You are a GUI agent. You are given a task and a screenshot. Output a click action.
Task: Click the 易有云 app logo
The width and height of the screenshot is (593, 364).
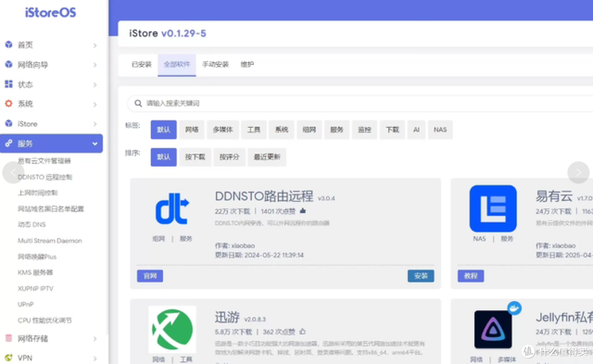(493, 208)
